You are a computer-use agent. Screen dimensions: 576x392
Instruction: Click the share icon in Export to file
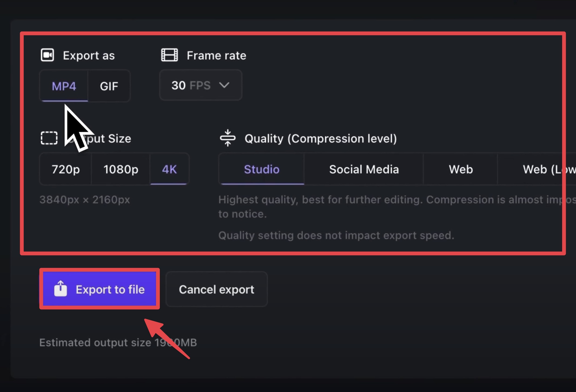pos(61,289)
